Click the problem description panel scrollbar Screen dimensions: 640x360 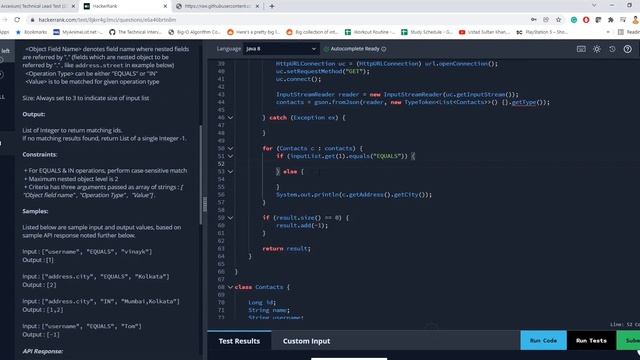coord(200,174)
